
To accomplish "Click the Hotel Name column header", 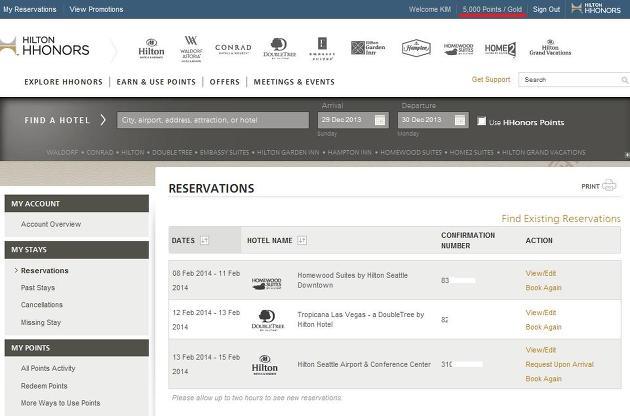I will click(270, 240).
